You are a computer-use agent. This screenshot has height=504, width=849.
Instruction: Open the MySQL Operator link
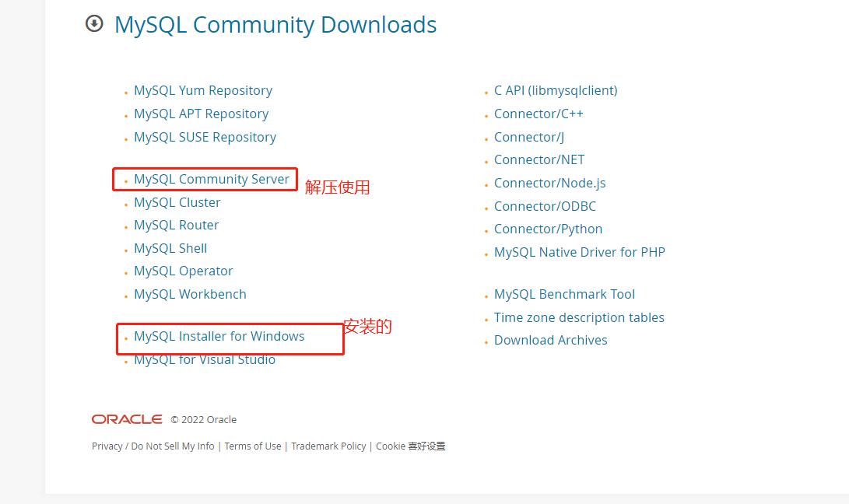click(184, 271)
